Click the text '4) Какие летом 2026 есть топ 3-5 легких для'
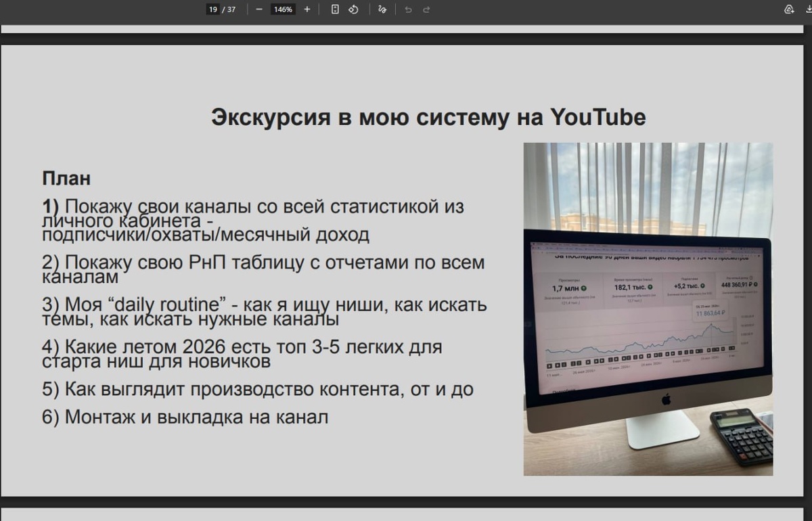The width and height of the screenshot is (812, 521). [x=242, y=347]
